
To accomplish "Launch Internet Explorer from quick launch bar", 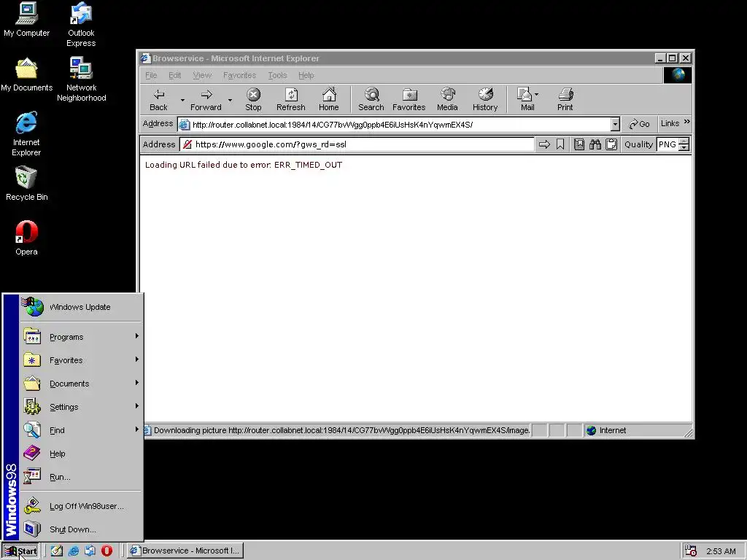I will (74, 551).
